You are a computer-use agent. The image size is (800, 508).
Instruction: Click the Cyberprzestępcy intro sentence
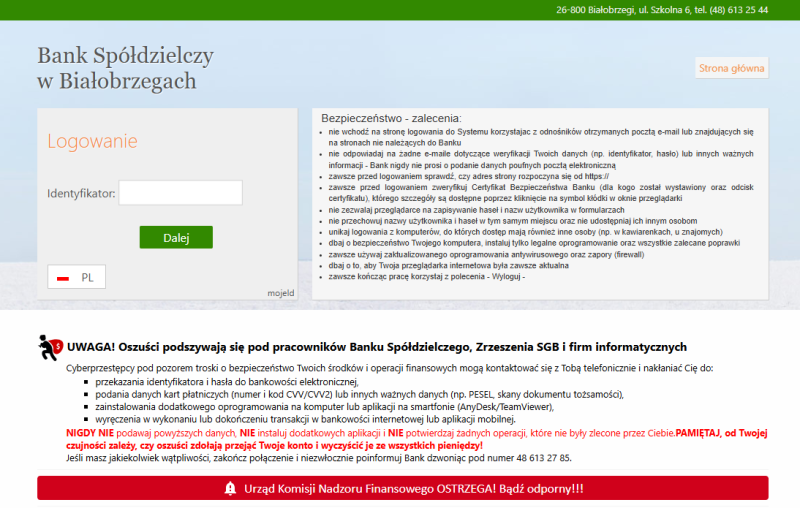389,368
